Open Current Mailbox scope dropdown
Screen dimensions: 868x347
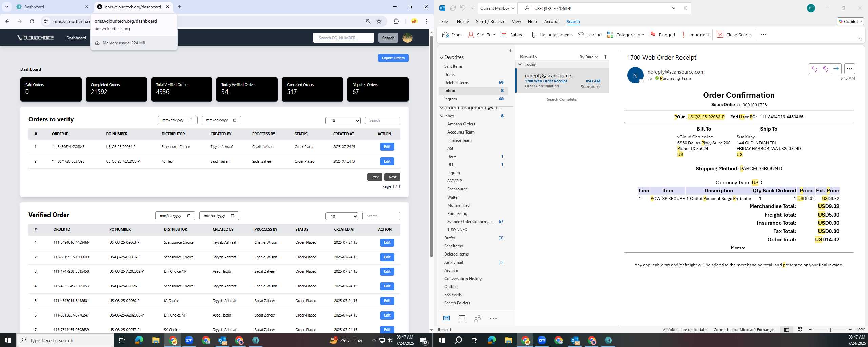(497, 8)
